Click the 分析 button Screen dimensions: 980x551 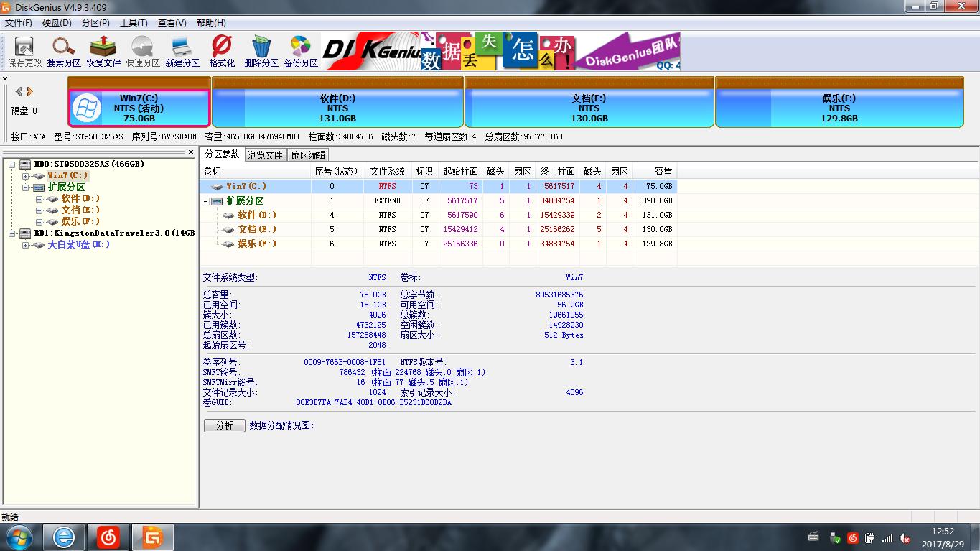224,425
